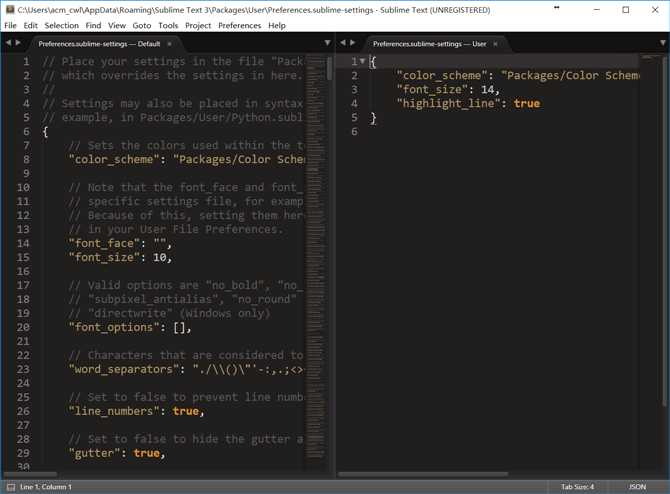Click right pane horizontal scrollbar

point(423,474)
